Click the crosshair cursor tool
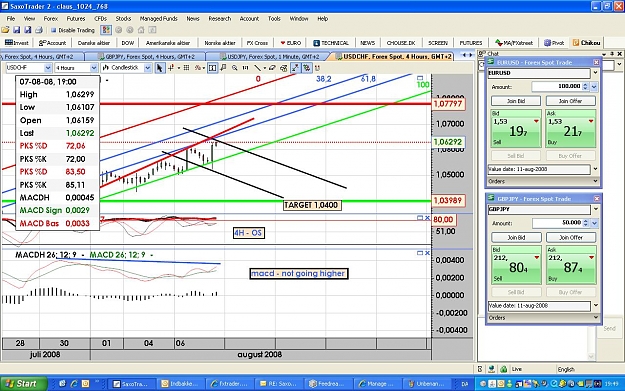The width and height of the screenshot is (625, 391). [171, 68]
